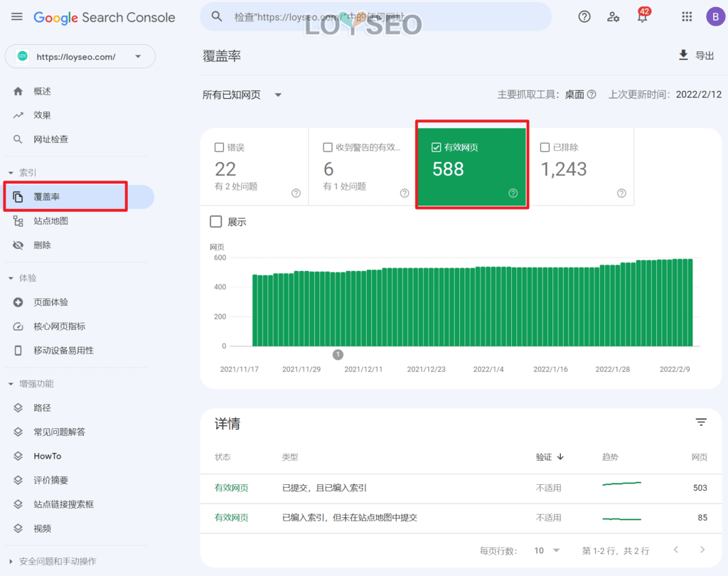
Task: Click the sitemap icon beside 站点地图
Action: click(x=18, y=221)
